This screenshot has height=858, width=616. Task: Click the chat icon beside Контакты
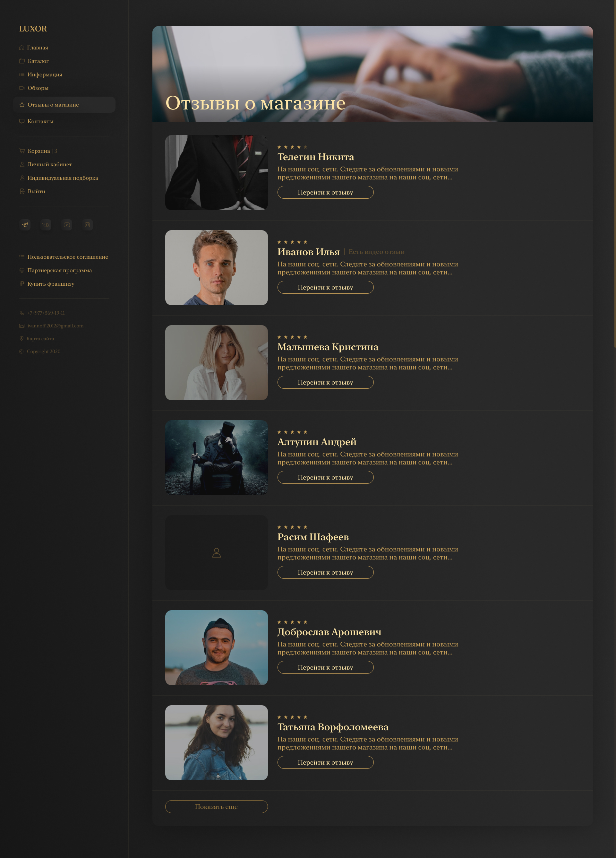(22, 121)
